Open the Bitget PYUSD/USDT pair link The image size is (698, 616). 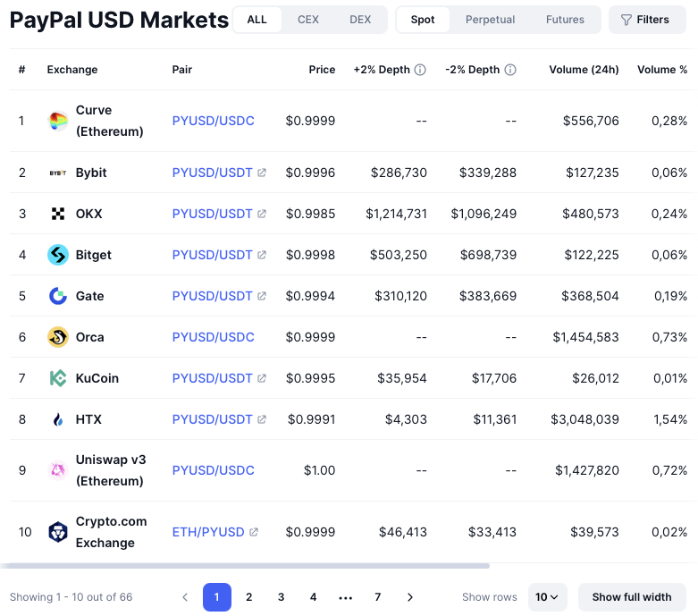[x=213, y=255]
